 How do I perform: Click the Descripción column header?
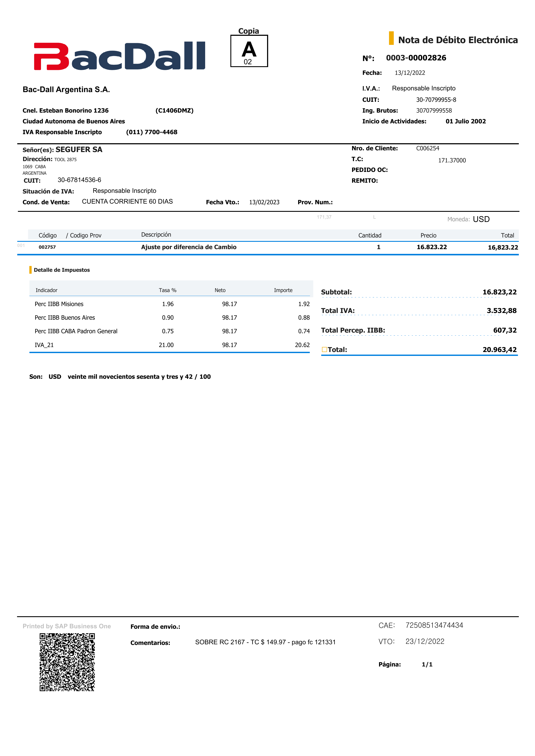[156, 234]
